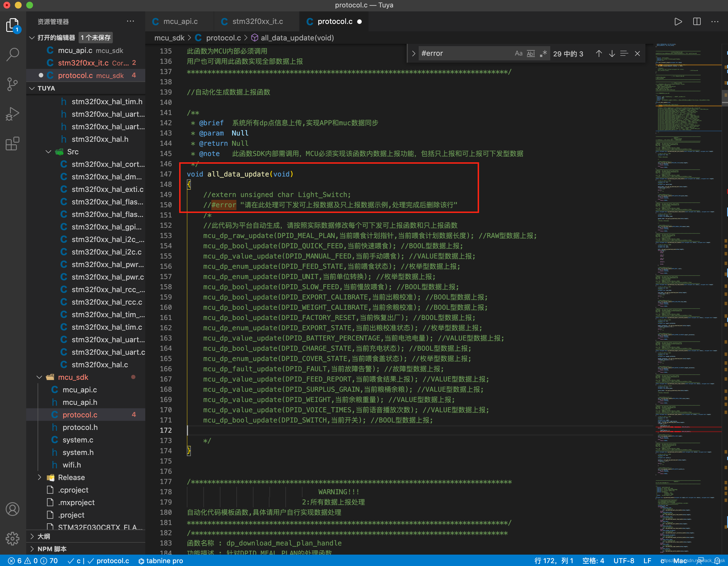Toggle Use Regular Expression in find
Viewport: 728px width, 566px height.
[x=543, y=54]
